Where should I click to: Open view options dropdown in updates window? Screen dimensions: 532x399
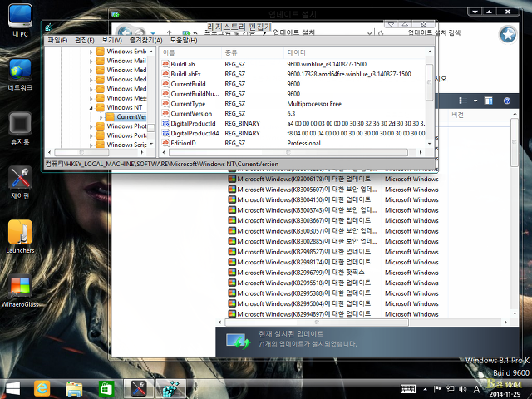pyautogui.click(x=475, y=101)
